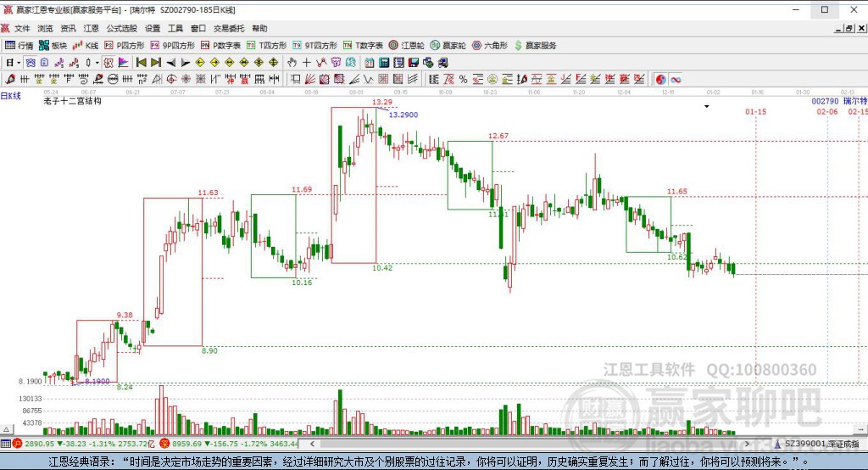Open the P数字表 number table
This screenshot has width=868, height=470.
[x=221, y=46]
